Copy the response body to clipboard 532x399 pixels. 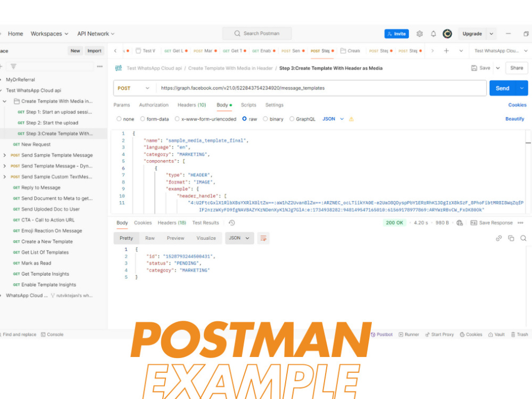pyautogui.click(x=511, y=238)
